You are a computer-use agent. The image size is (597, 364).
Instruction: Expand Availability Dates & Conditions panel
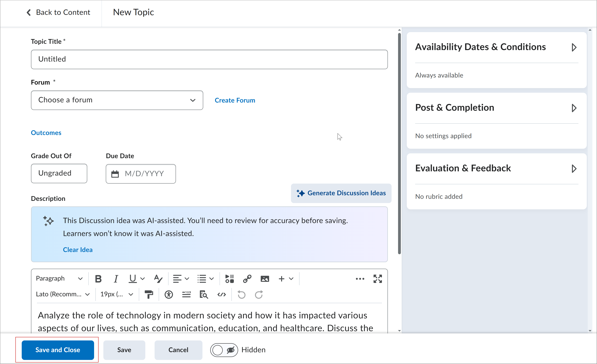pyautogui.click(x=574, y=47)
